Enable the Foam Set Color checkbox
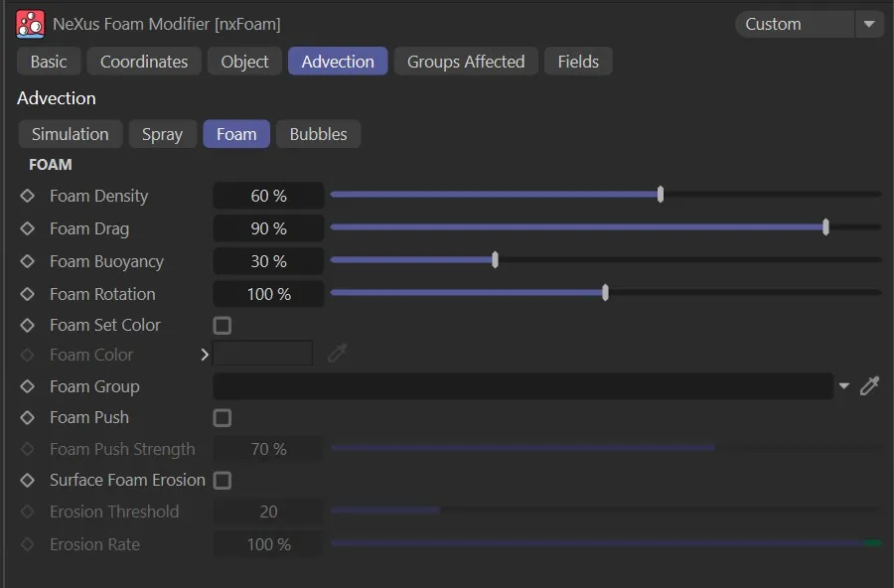 [223, 325]
